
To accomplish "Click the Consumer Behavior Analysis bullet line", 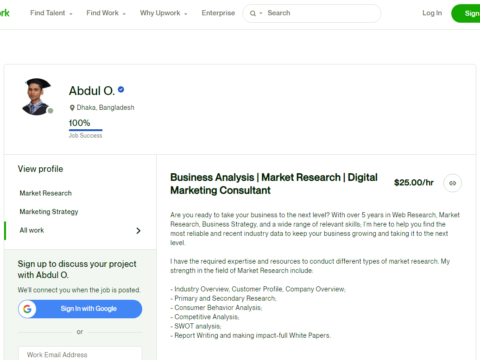I will [x=216, y=308].
